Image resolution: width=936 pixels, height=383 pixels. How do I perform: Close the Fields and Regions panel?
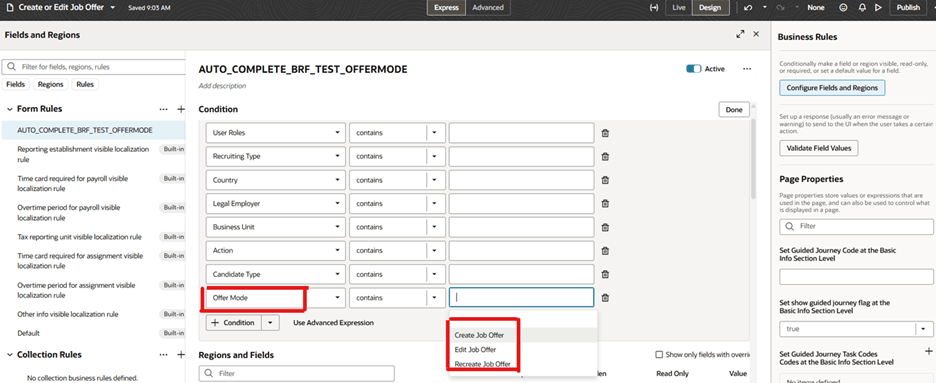(756, 34)
